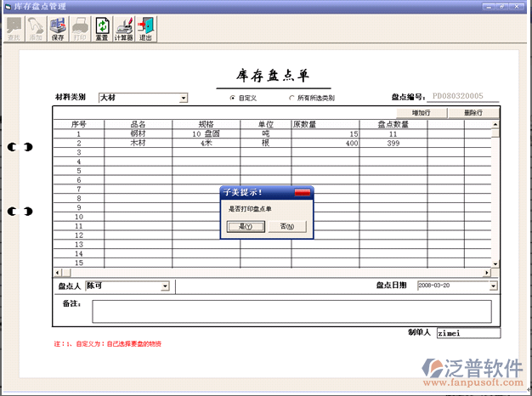Open the 材料类别 dropdown showing 大材
532x396 pixels.
(184, 98)
